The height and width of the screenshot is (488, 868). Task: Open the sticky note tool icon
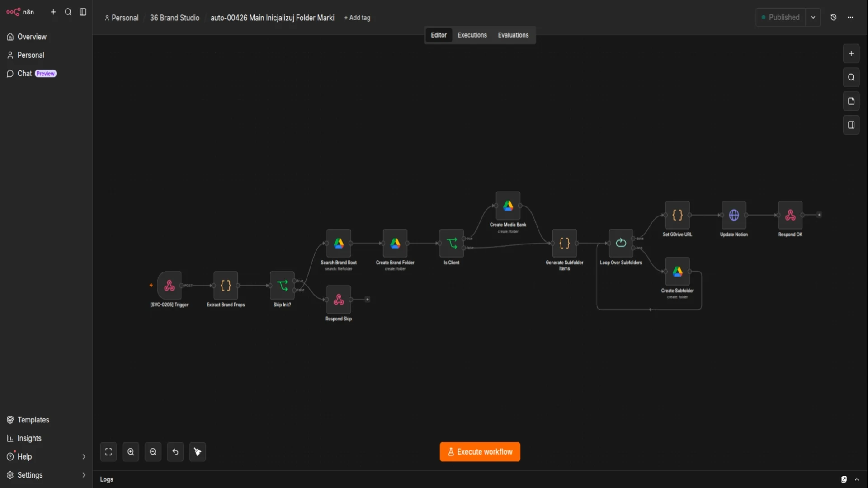(x=851, y=101)
